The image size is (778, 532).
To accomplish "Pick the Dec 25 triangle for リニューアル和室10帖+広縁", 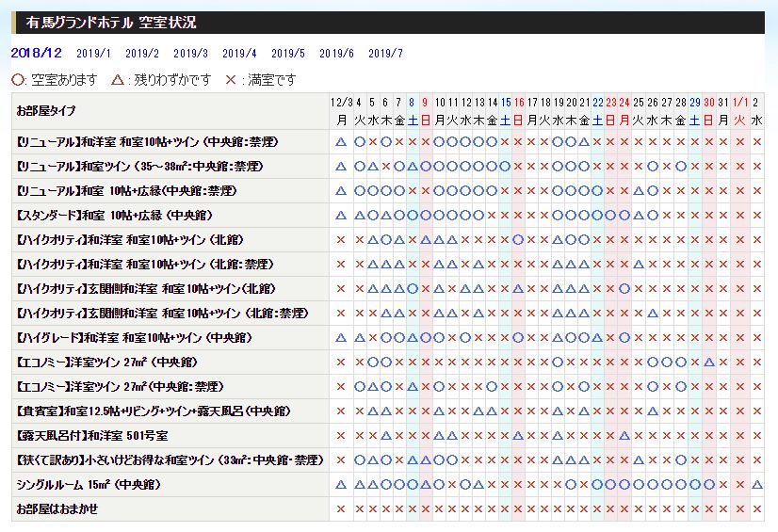I will pos(639,191).
